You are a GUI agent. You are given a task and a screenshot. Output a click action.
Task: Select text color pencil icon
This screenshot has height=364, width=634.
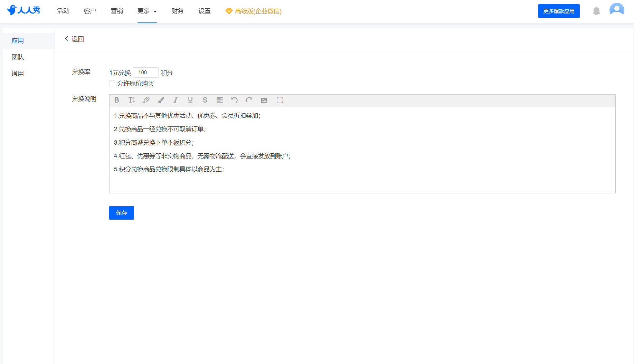146,100
